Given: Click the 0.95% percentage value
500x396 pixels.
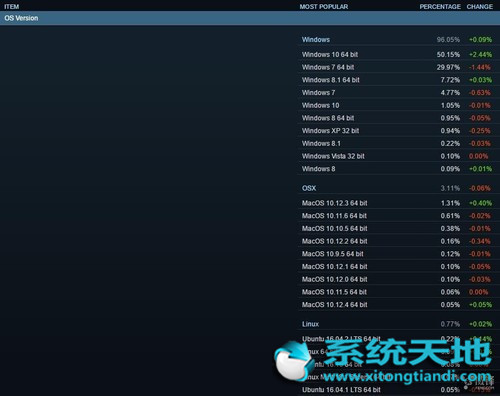Looking at the screenshot, I should point(450,118).
